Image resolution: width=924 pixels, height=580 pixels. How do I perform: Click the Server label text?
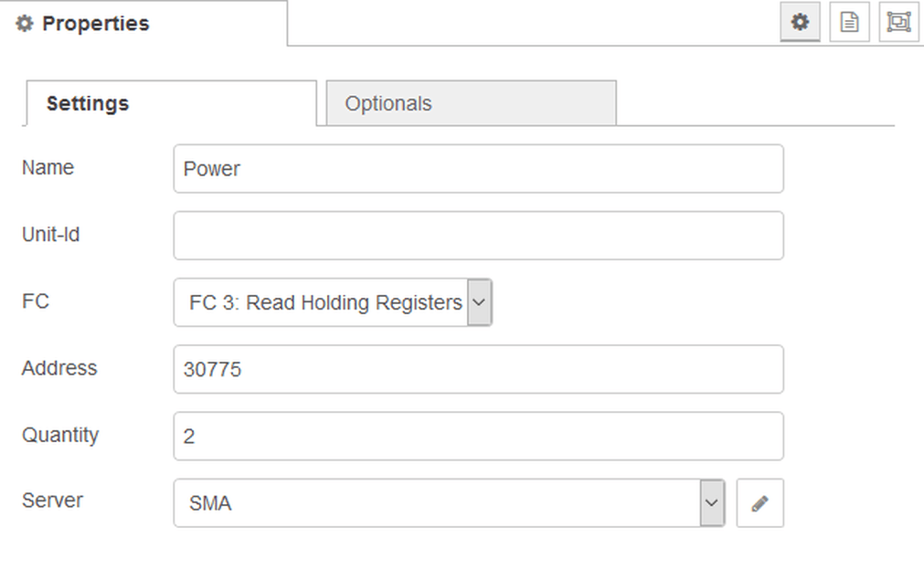point(52,501)
